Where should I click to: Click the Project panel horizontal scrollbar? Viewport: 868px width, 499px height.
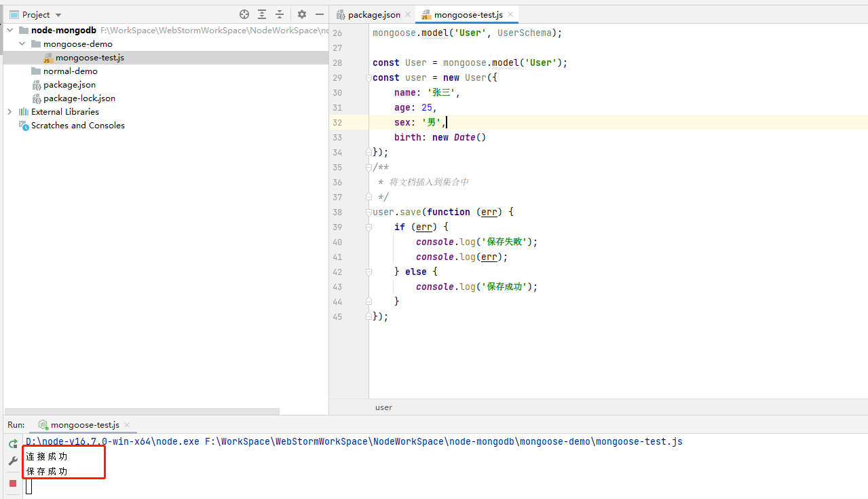pyautogui.click(x=143, y=411)
